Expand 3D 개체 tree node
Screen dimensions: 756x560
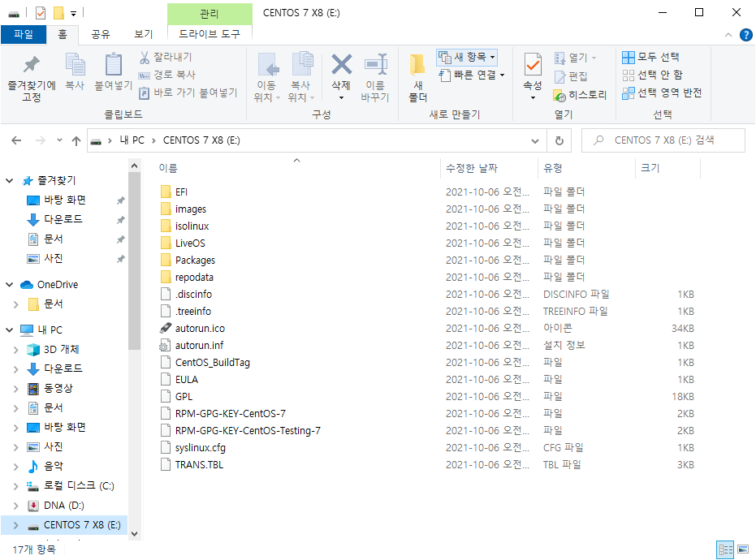click(16, 350)
